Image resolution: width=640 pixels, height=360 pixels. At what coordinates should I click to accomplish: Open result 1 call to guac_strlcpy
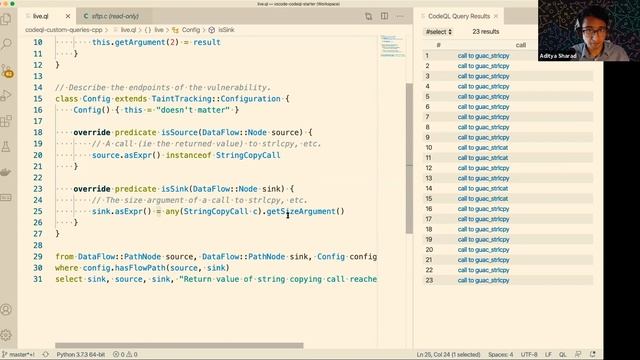(483, 56)
